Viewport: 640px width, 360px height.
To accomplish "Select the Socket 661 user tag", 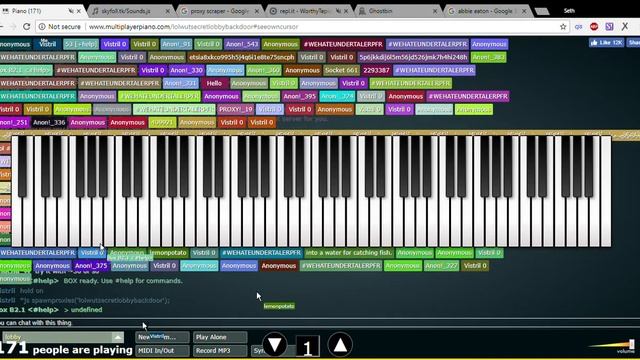I will [341, 70].
